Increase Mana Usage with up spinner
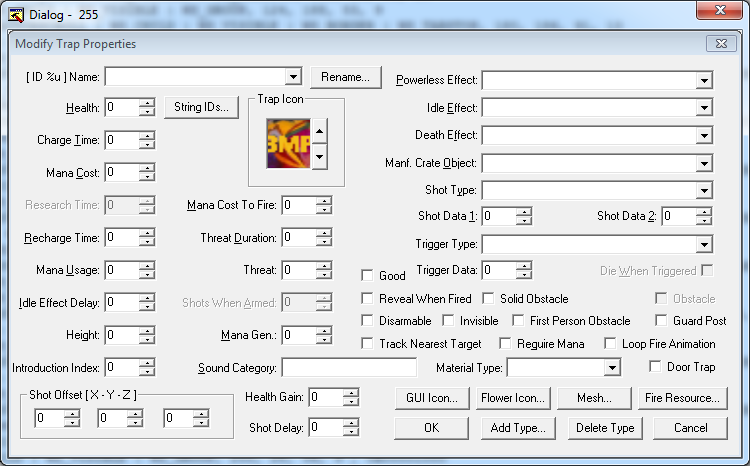750x466 pixels. click(x=147, y=266)
